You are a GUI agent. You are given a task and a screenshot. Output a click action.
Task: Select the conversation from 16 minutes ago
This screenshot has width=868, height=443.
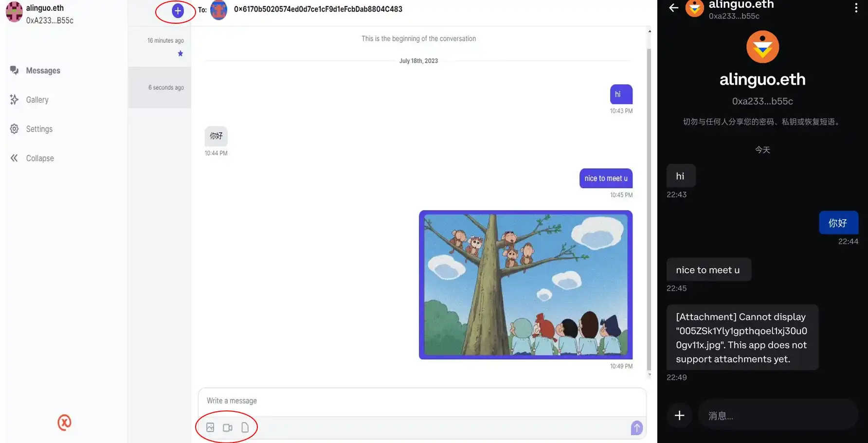[160, 46]
